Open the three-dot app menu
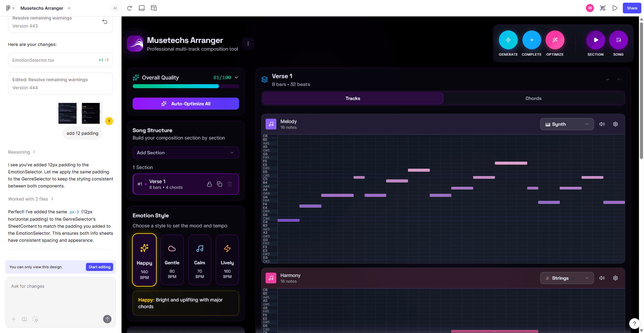The image size is (644, 333). click(x=248, y=44)
